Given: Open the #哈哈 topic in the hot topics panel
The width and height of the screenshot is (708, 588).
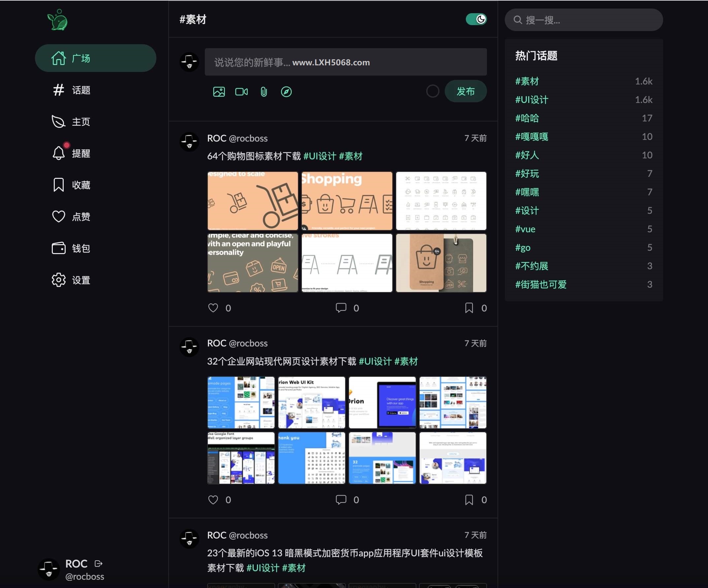Looking at the screenshot, I should [x=527, y=118].
